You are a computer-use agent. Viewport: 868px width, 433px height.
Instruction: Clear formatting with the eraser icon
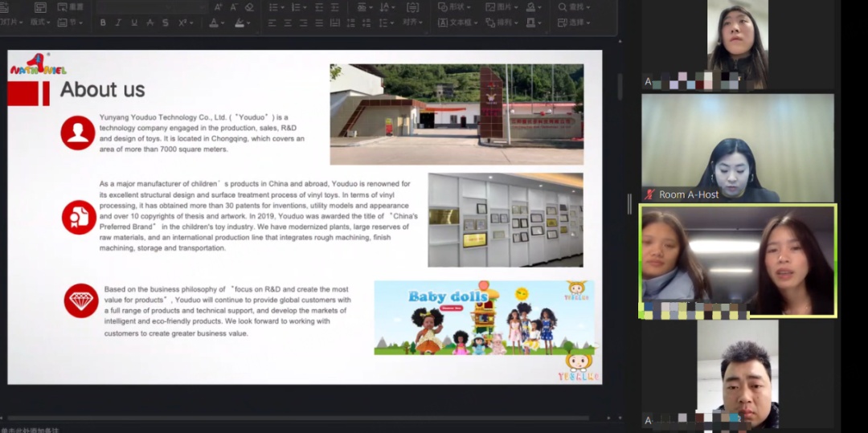pos(249,6)
